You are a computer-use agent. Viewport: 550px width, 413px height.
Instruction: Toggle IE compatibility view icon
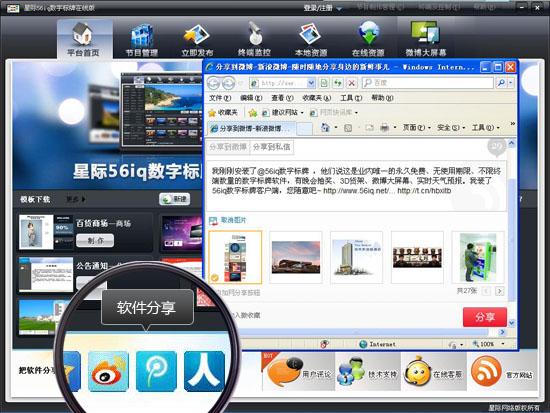(324, 83)
